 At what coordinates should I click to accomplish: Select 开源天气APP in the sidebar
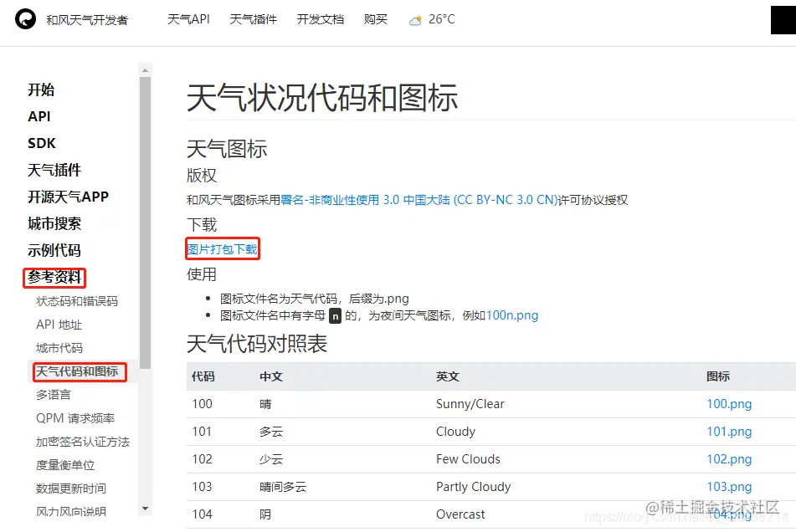(x=68, y=197)
